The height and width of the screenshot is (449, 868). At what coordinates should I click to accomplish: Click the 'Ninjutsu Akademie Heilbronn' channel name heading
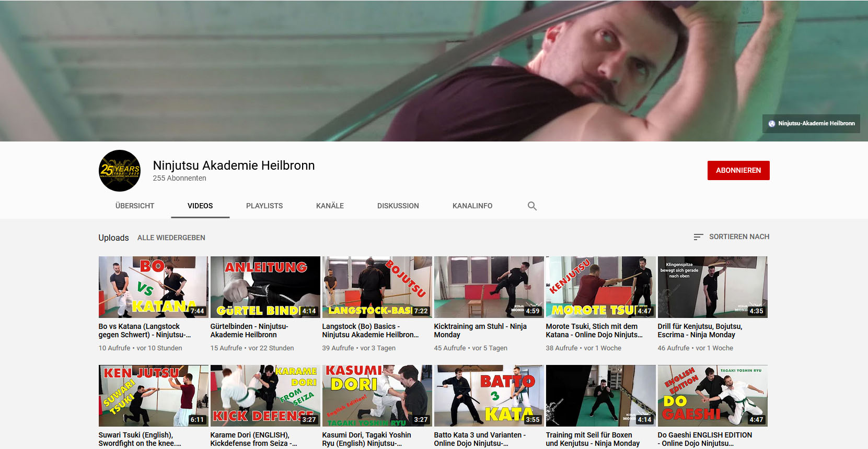pos(234,166)
